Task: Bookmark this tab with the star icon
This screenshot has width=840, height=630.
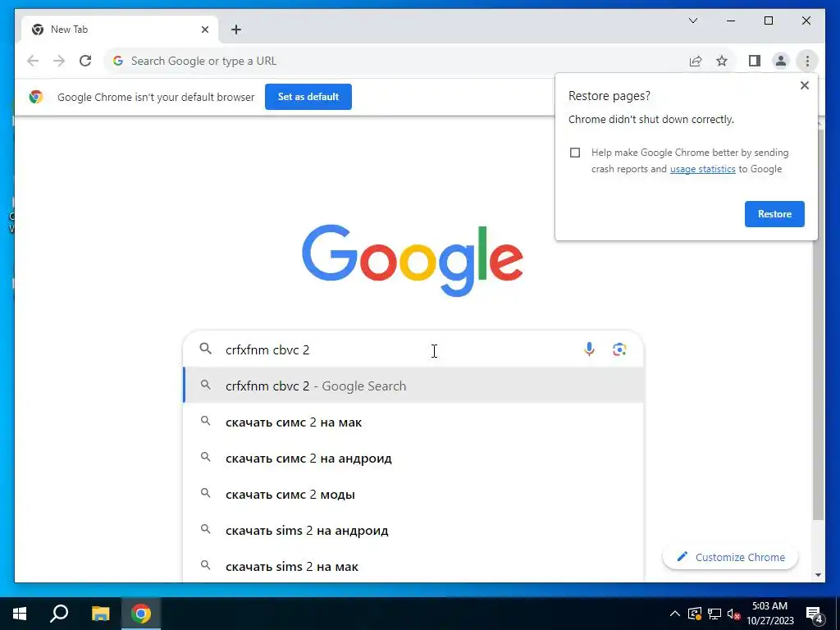Action: pos(722,61)
